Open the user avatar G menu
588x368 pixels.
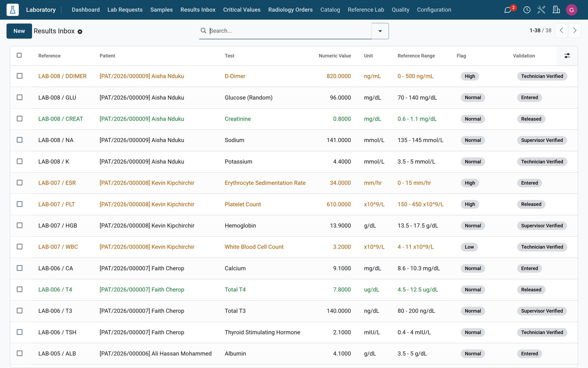(571, 10)
